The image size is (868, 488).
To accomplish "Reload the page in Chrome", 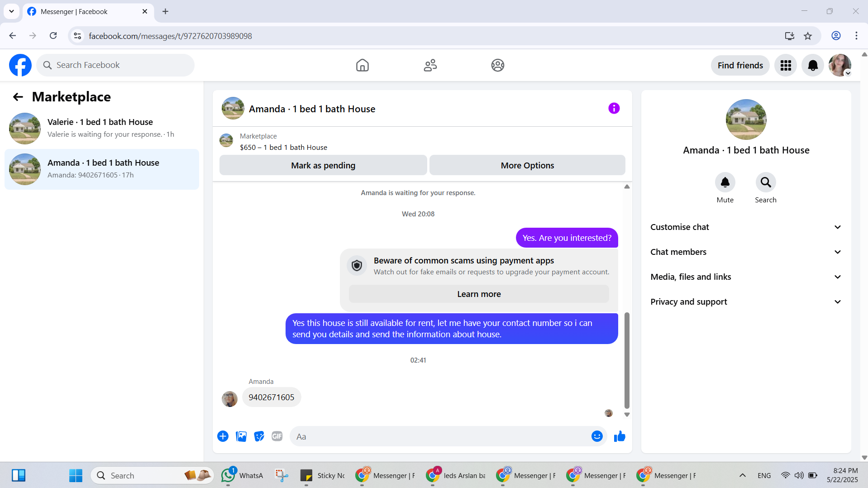I will pos(53,36).
